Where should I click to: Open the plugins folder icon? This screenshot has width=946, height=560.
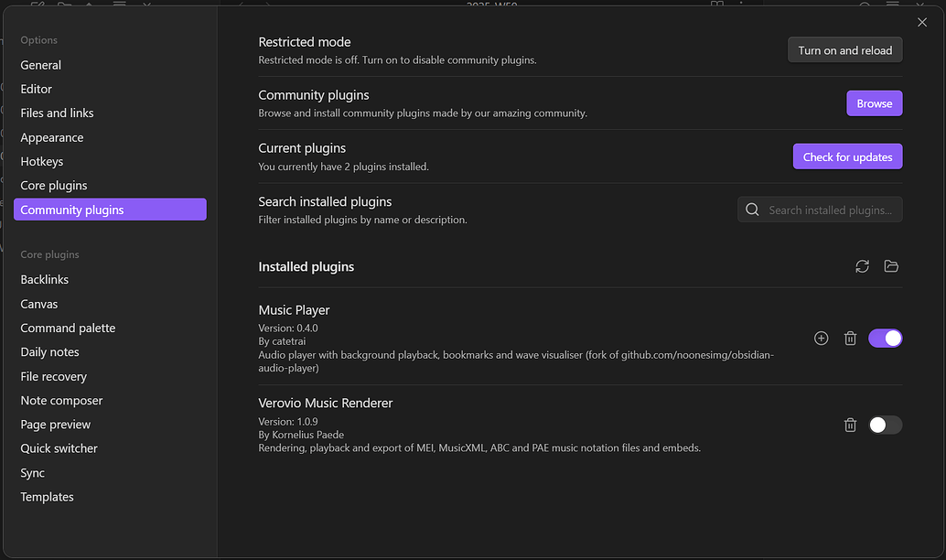(x=891, y=266)
